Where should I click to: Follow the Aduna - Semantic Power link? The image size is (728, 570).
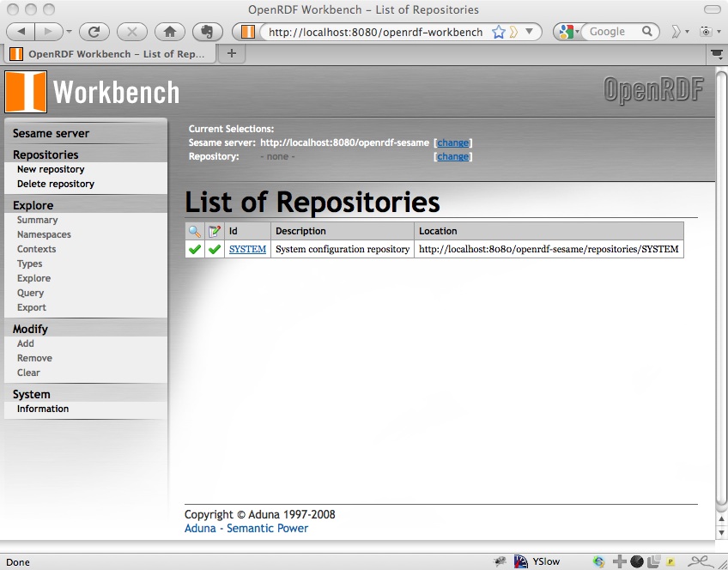pos(246,528)
